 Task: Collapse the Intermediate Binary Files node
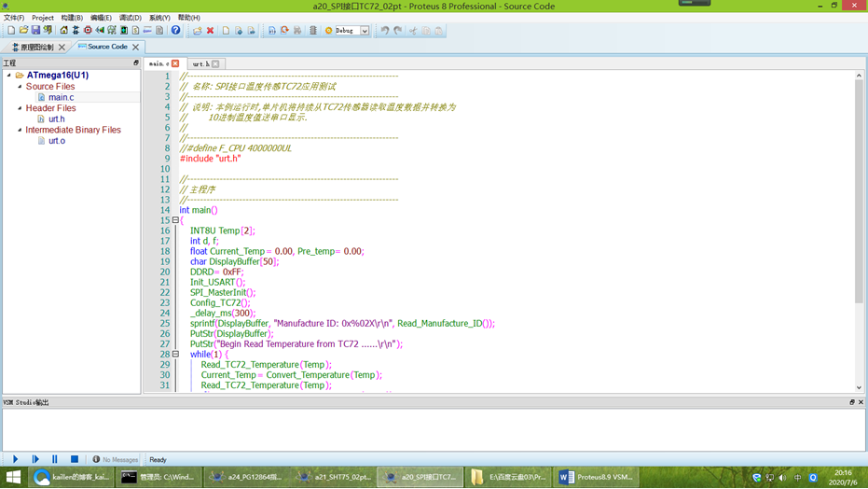20,130
